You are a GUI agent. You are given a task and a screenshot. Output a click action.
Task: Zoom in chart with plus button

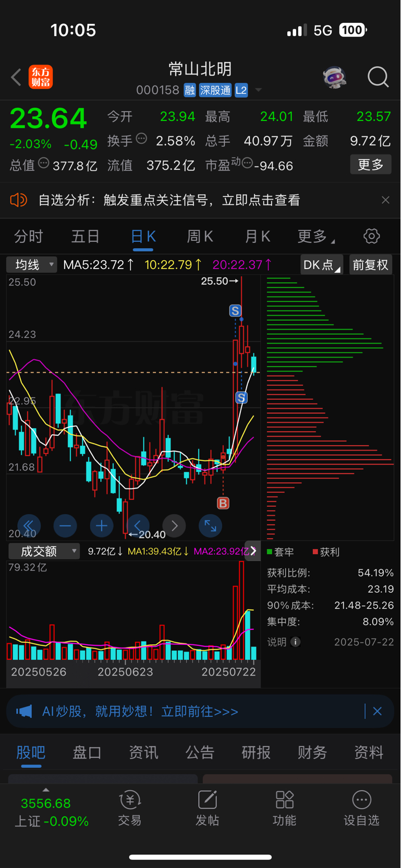(102, 526)
